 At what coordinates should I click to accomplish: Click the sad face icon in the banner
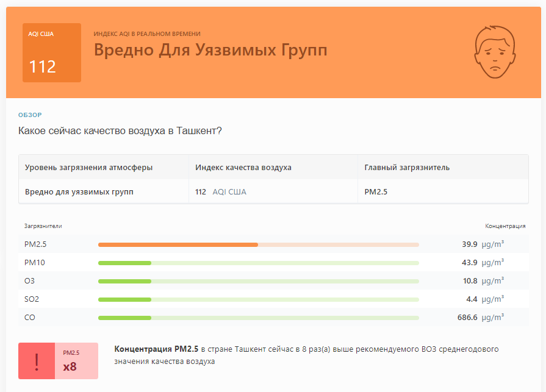point(495,52)
